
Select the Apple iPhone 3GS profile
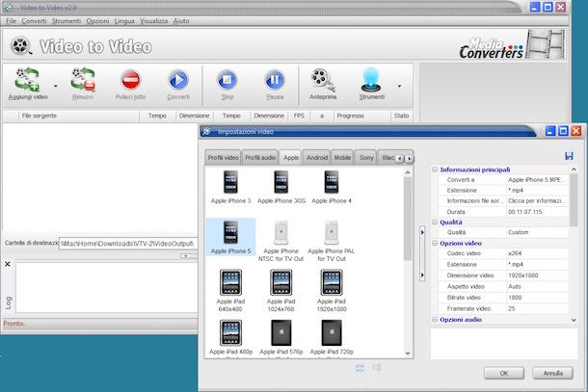281,188
